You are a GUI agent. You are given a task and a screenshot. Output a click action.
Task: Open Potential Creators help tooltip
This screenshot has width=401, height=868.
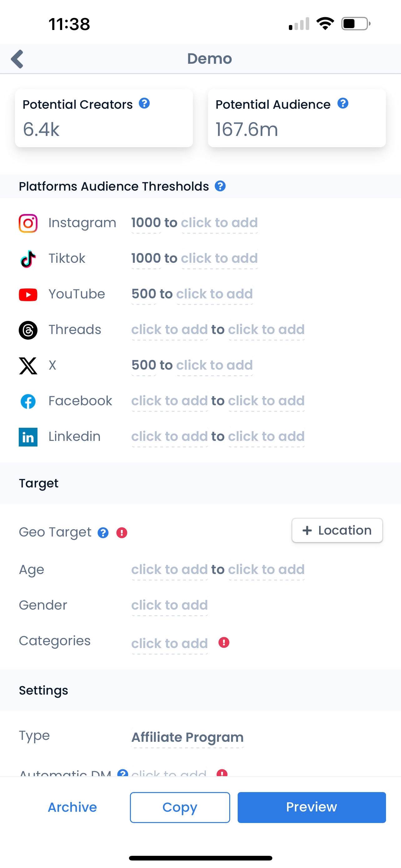(144, 103)
